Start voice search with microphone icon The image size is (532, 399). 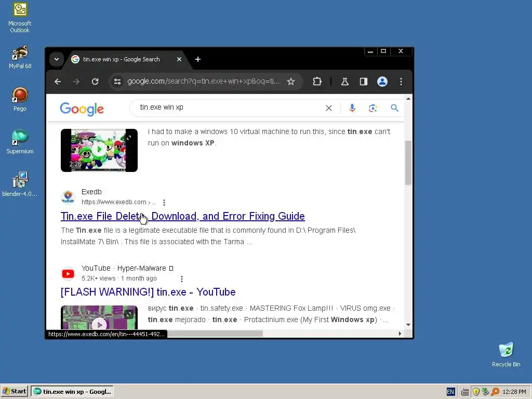(x=352, y=108)
